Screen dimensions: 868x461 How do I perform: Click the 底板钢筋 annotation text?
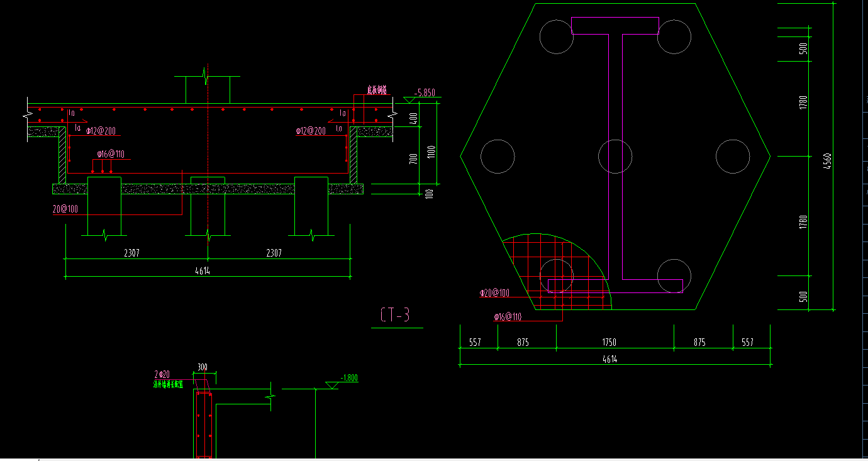point(377,90)
